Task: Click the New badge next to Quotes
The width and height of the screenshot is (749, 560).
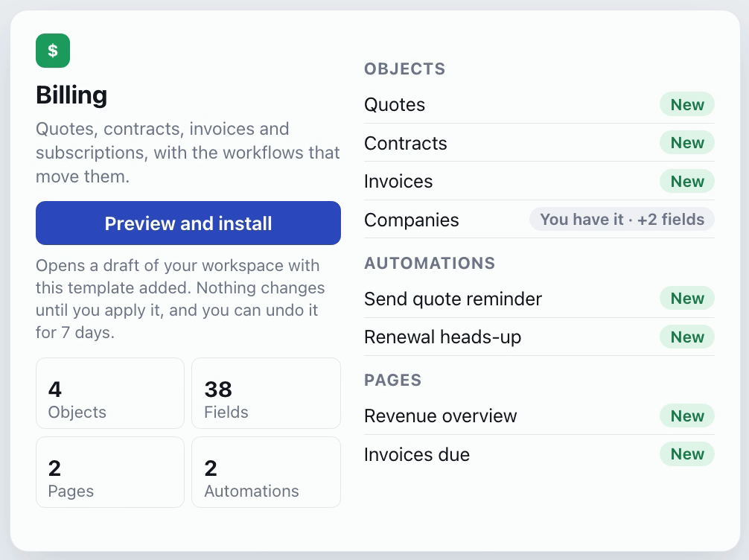Action: click(x=687, y=105)
